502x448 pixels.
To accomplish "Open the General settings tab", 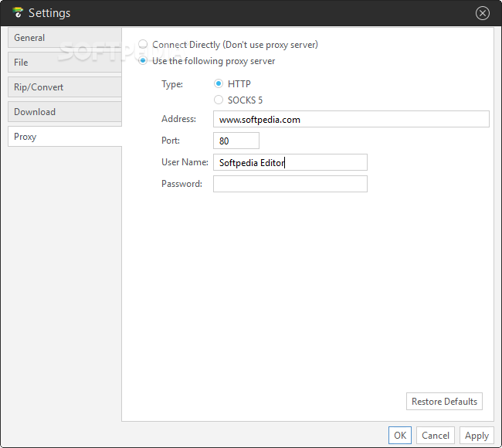I will [x=65, y=38].
